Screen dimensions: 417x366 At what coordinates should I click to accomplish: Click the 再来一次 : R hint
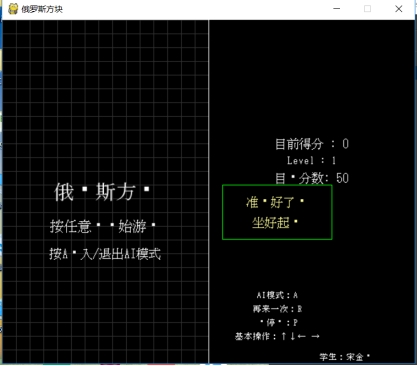pos(277,309)
